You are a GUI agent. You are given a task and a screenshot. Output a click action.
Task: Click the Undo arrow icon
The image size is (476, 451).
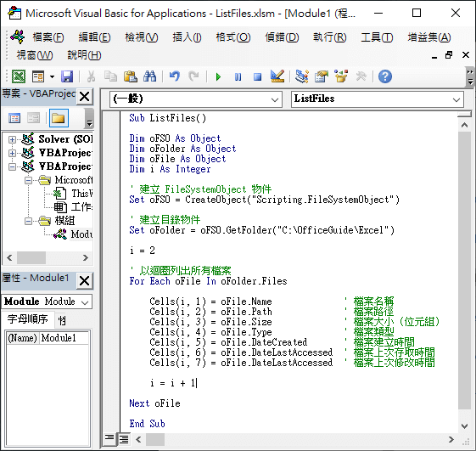click(175, 76)
